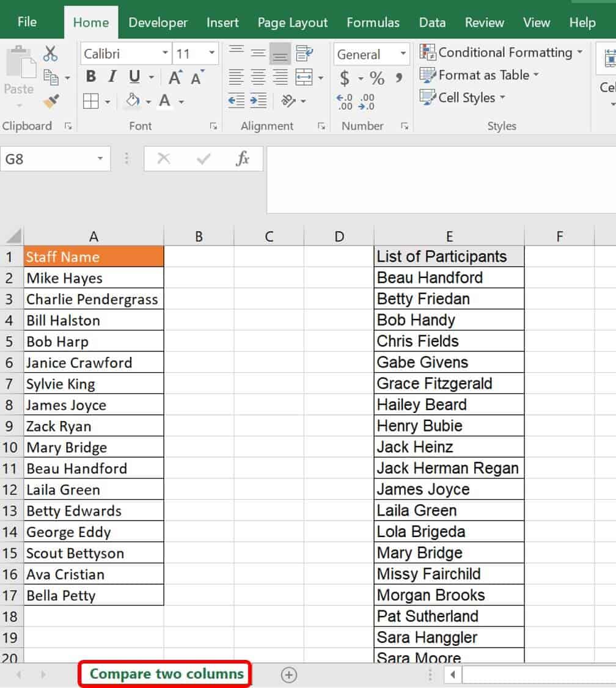Open the General number format dropdown

pos(403,54)
